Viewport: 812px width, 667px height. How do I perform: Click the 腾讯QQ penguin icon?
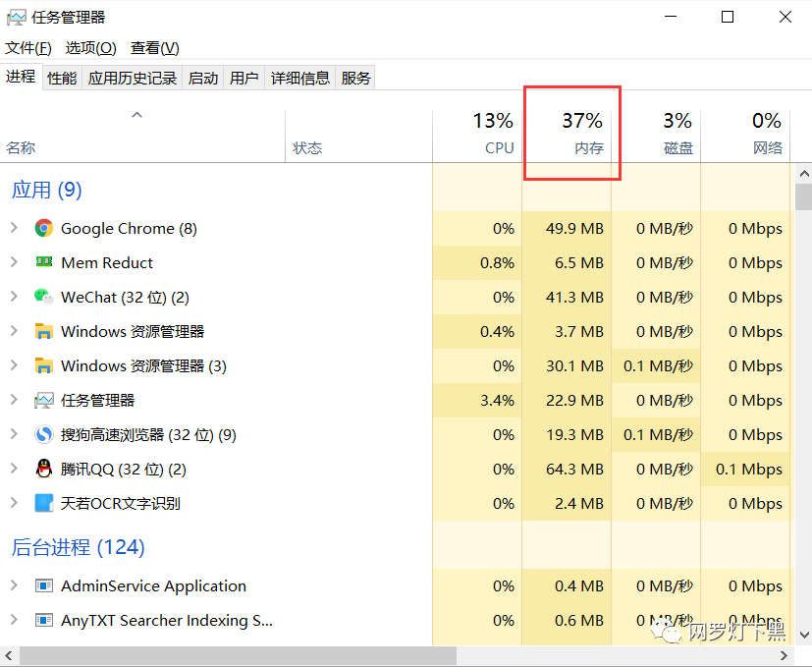(x=44, y=469)
